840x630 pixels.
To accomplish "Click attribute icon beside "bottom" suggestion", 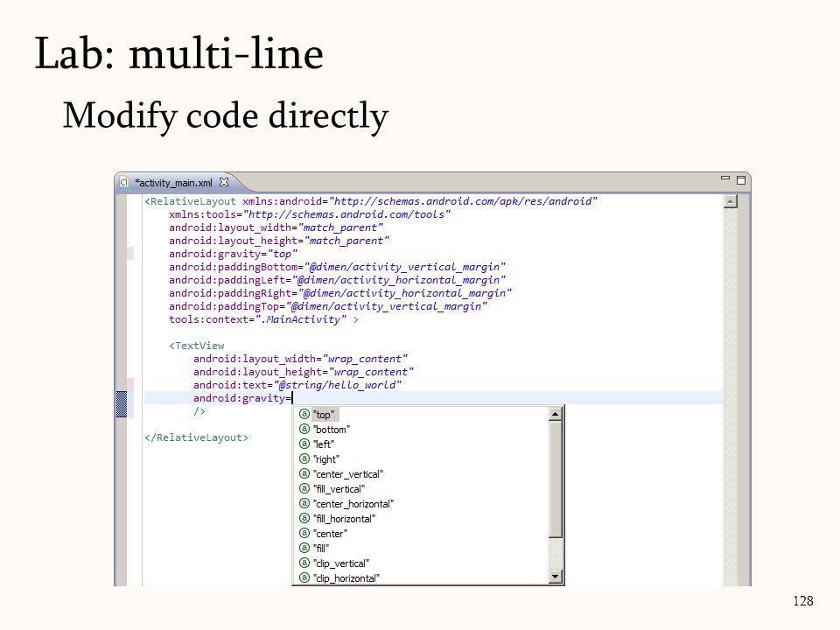I will tap(304, 429).
